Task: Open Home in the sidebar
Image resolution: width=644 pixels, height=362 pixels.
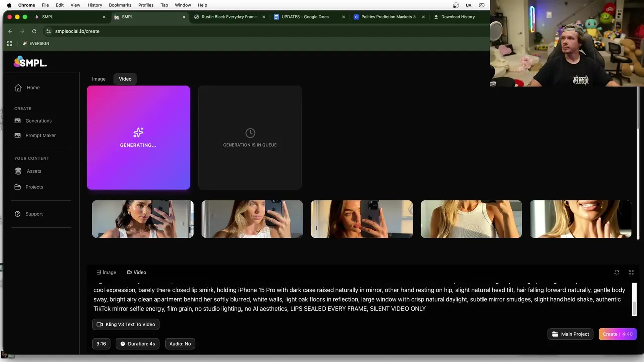Action: point(33,88)
